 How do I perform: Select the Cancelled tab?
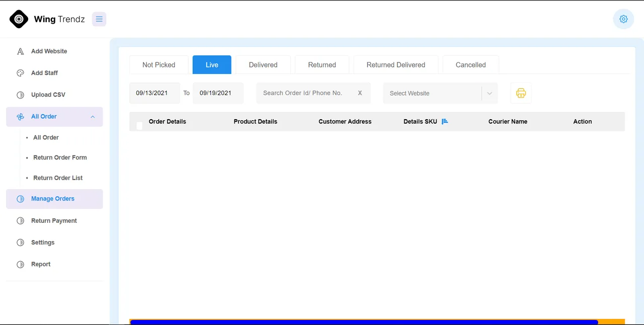click(x=471, y=65)
